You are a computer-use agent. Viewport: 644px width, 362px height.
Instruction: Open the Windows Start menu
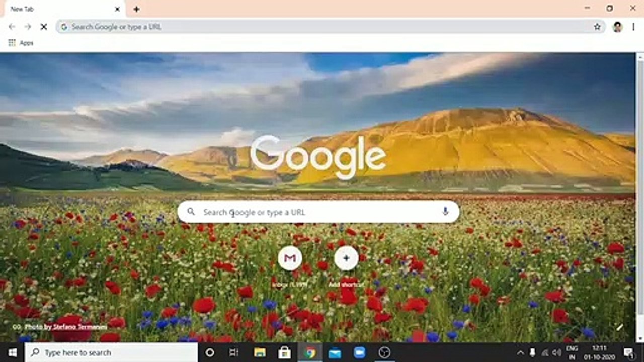click(12, 352)
